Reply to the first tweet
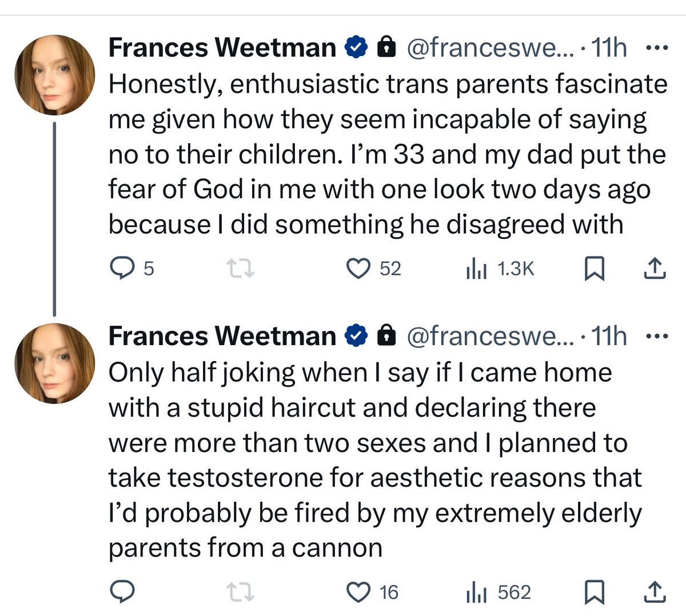Screen dimensions: 686x616 pyautogui.click(x=121, y=268)
